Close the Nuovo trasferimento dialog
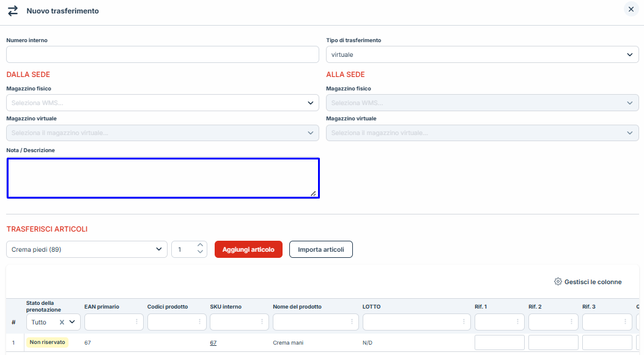Image resolution: width=644 pixels, height=355 pixels. click(631, 9)
